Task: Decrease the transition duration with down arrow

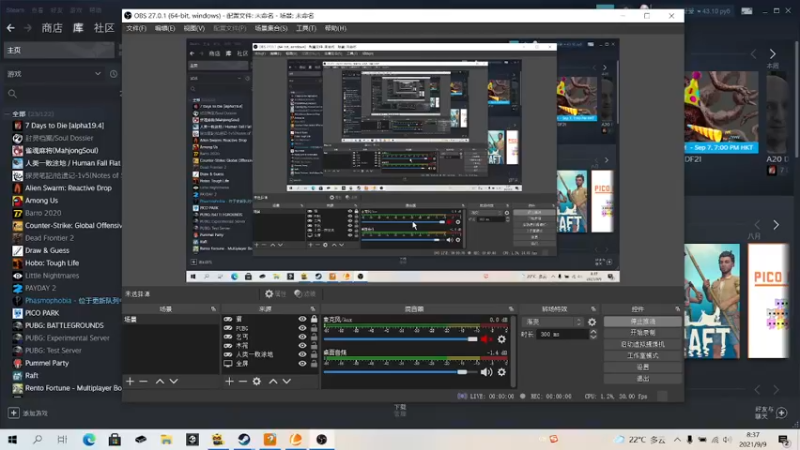Action: click(593, 337)
